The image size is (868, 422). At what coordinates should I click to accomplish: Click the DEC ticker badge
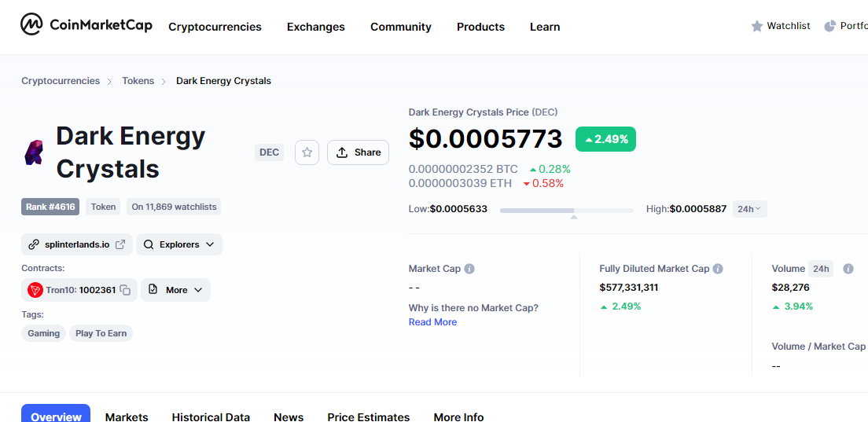pos(269,152)
